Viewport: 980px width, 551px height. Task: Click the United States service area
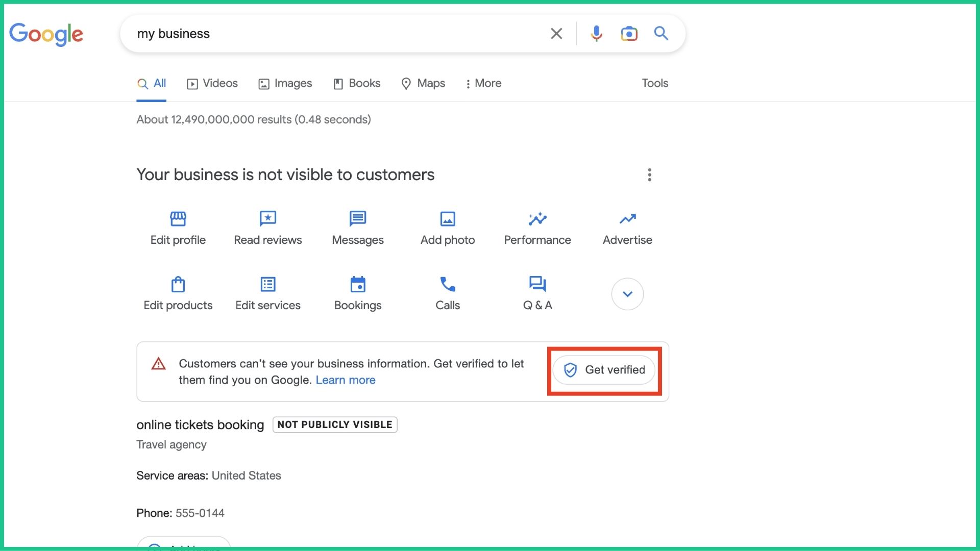click(247, 475)
